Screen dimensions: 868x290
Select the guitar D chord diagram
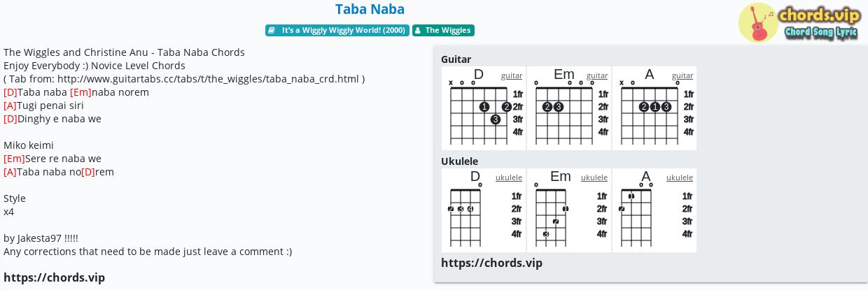(484, 112)
